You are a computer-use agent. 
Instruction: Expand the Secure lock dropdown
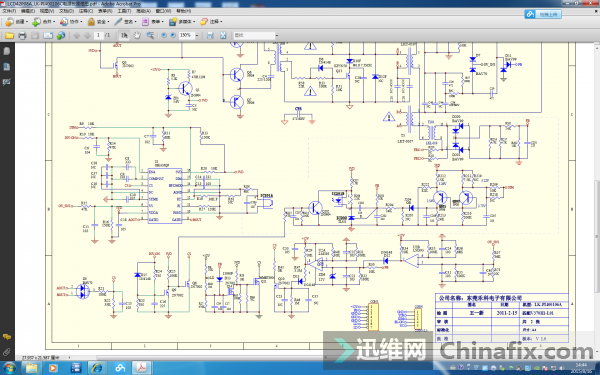click(98, 22)
